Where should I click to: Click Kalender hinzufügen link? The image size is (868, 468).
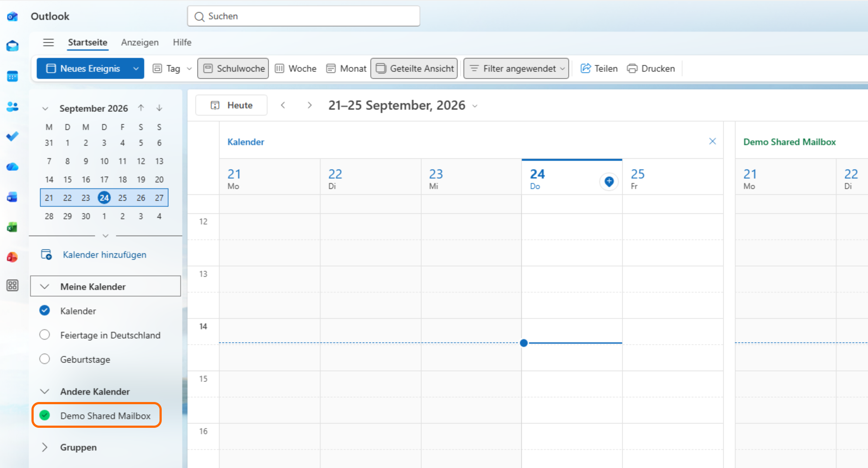click(104, 255)
